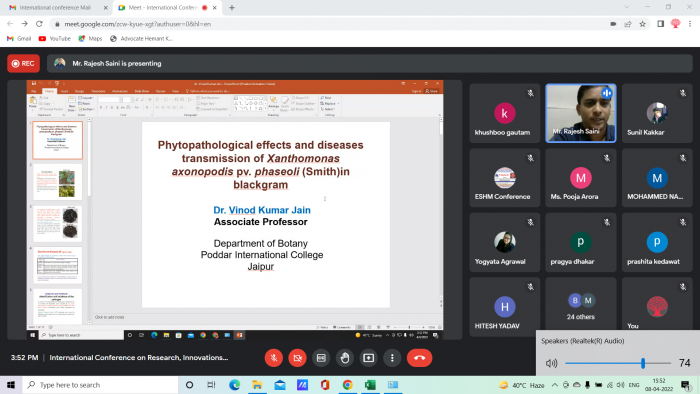Bookmark this page with star icon
Image resolution: width=700 pixels, height=394 pixels.
coord(642,24)
